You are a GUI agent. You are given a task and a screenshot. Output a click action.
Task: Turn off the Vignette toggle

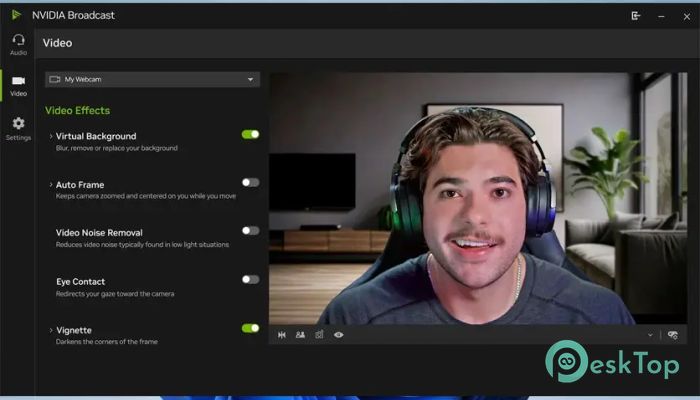coord(250,328)
